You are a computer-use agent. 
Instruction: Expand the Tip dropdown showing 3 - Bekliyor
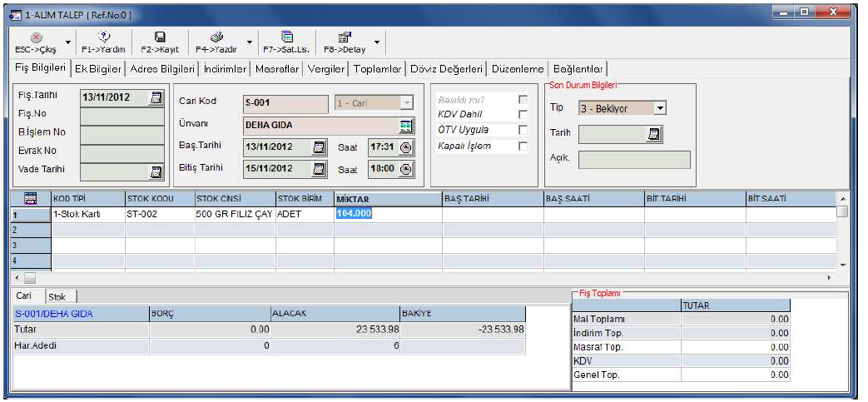click(x=660, y=108)
